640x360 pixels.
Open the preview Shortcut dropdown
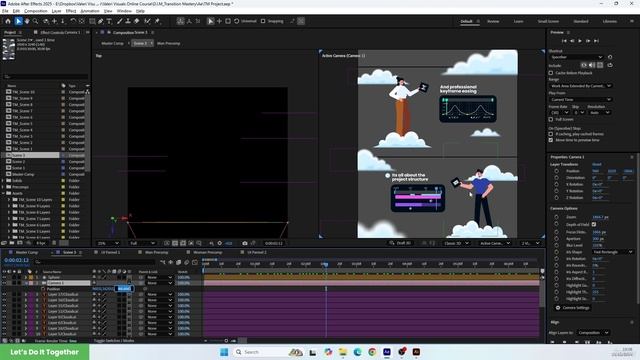tap(576, 57)
